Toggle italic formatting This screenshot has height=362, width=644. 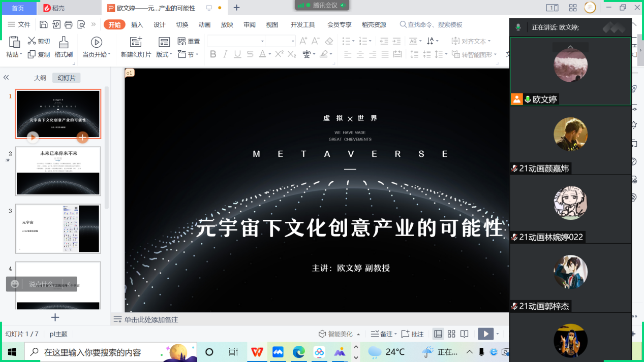(x=225, y=54)
